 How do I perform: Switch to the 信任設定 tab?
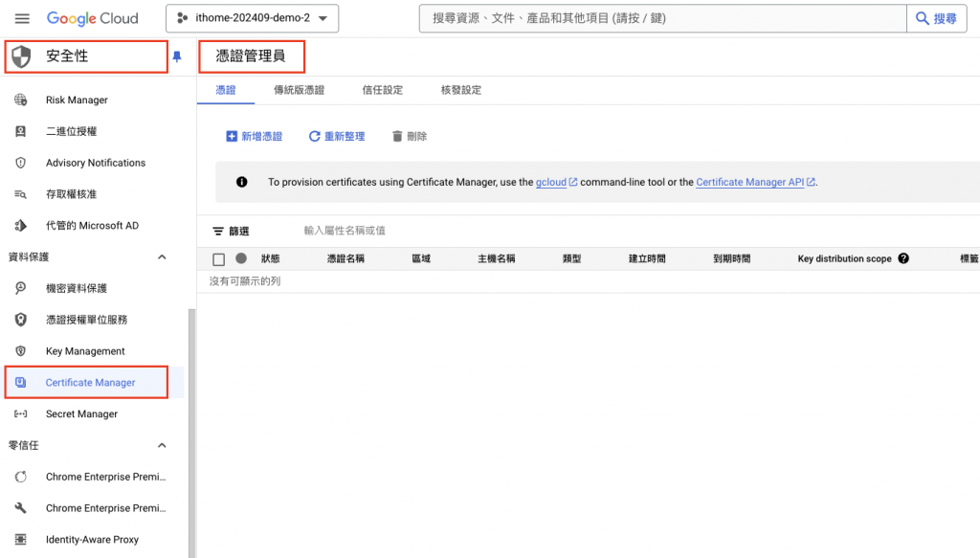point(383,90)
